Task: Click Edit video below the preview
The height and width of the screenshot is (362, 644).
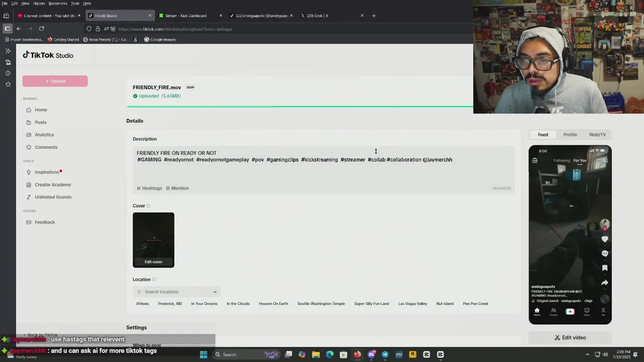Action: 570,338
